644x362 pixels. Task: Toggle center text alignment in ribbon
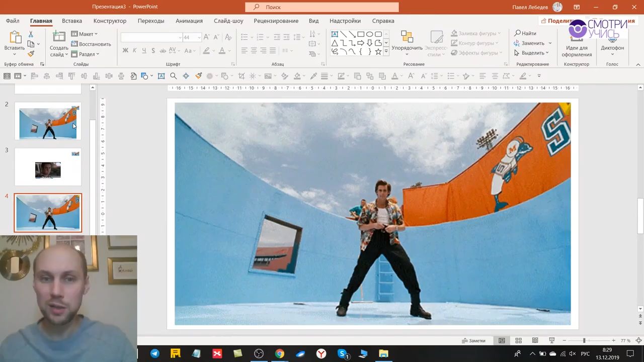pos(254,51)
